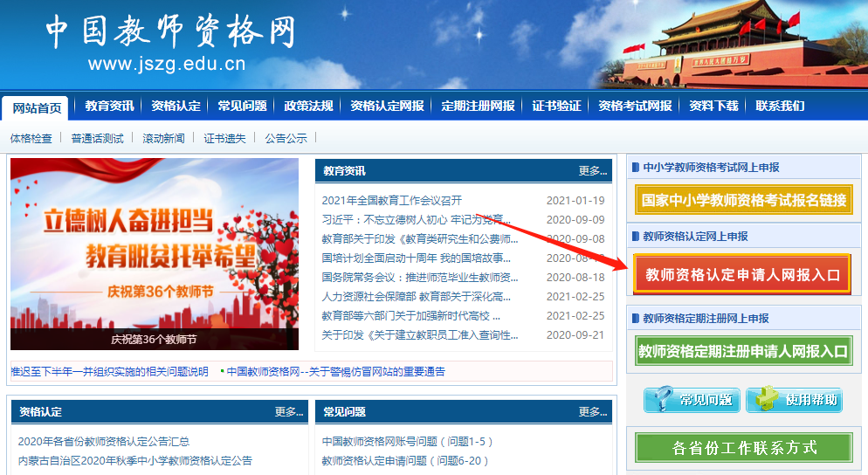The image size is (868, 475).
Task: Expand 教育资讯 section with 更多 link
Action: click(x=592, y=171)
